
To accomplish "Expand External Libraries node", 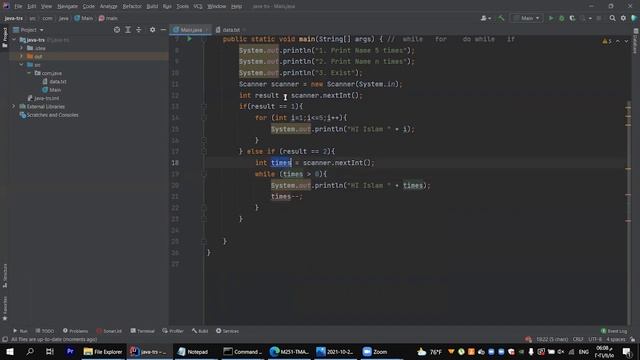I will (13, 107).
